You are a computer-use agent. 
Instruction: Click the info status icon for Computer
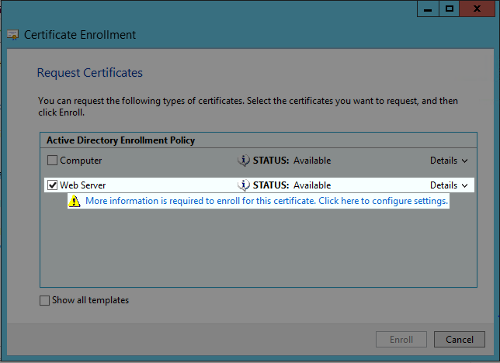coord(244,161)
